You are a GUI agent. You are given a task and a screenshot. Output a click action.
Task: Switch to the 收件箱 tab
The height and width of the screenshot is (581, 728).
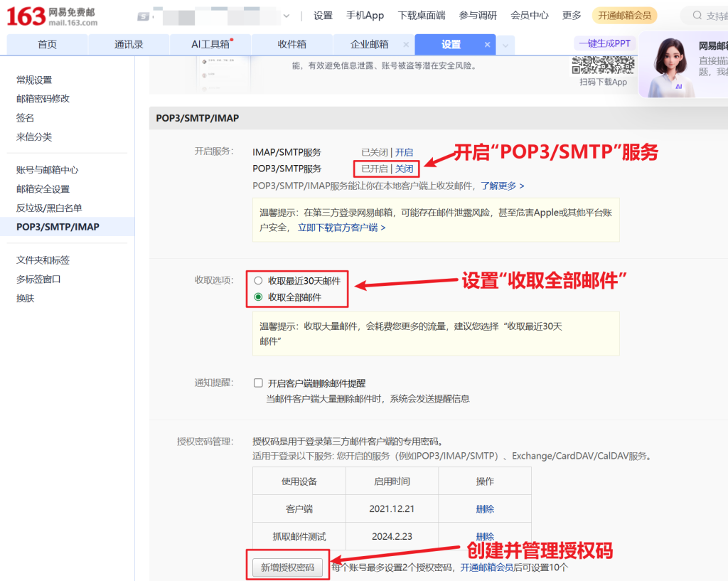[x=291, y=44]
